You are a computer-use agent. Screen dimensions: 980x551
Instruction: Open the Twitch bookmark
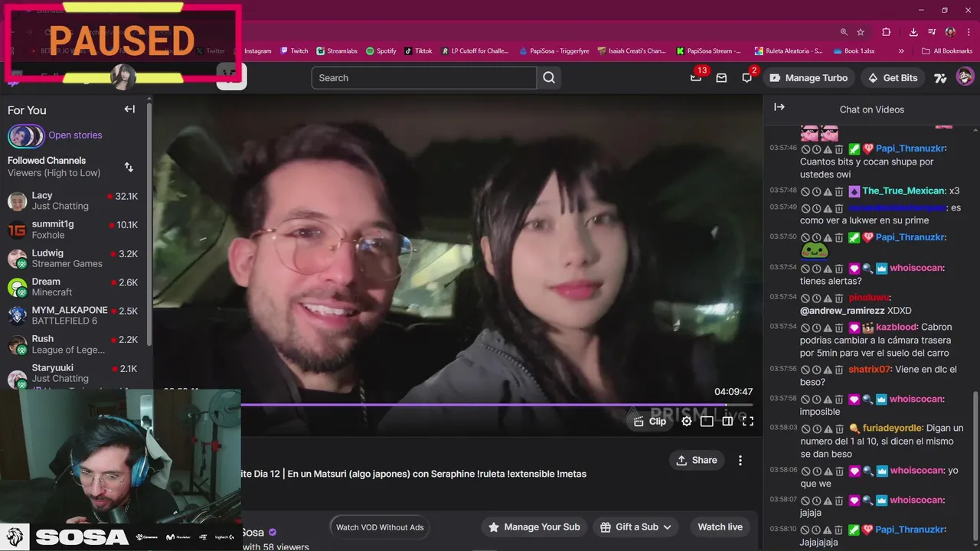[x=293, y=51]
